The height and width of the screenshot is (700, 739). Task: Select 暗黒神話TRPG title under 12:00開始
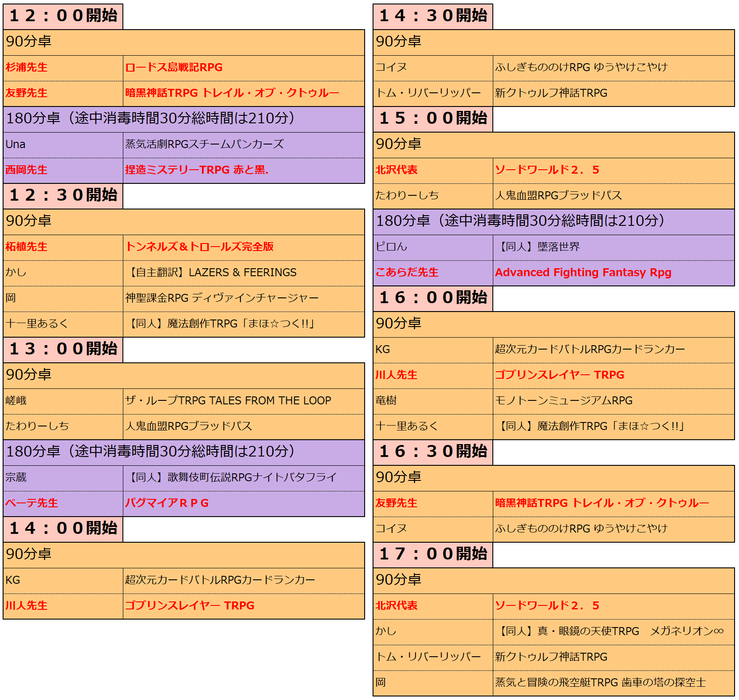[232, 93]
